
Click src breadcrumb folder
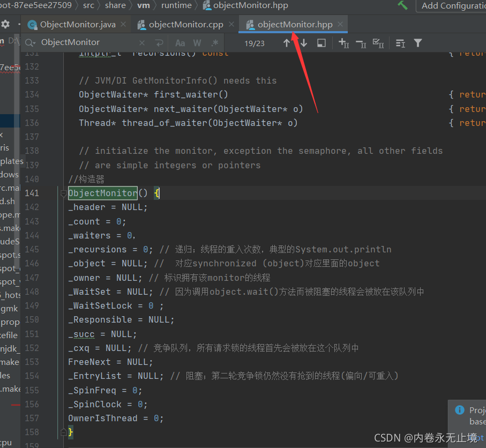click(88, 5)
